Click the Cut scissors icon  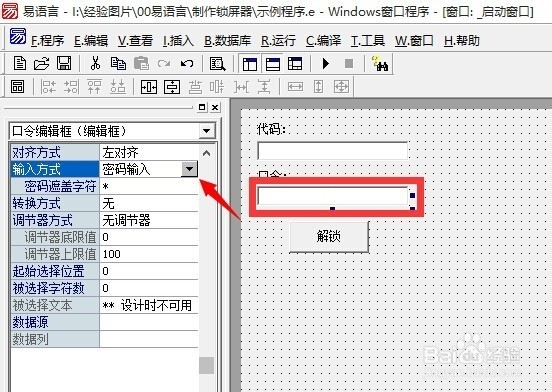tap(95, 64)
